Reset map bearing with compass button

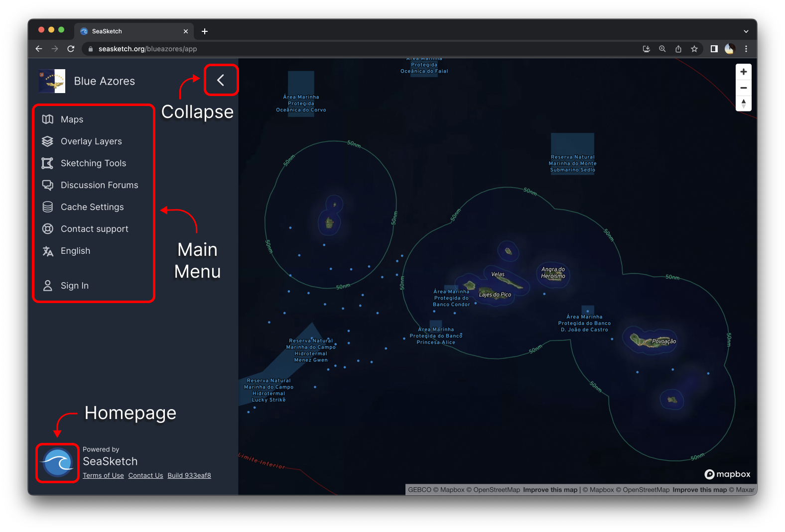(x=743, y=104)
